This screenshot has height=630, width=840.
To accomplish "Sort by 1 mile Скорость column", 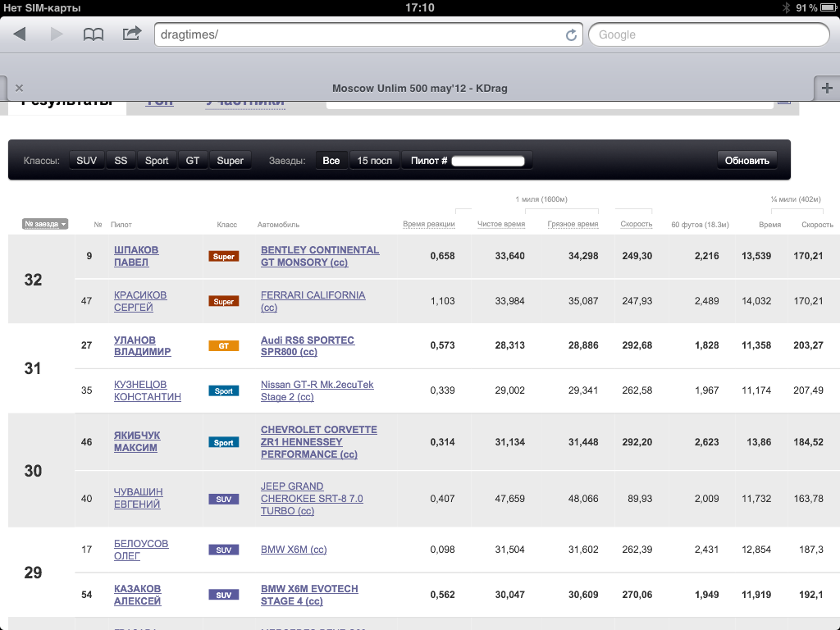I will pos(637,225).
